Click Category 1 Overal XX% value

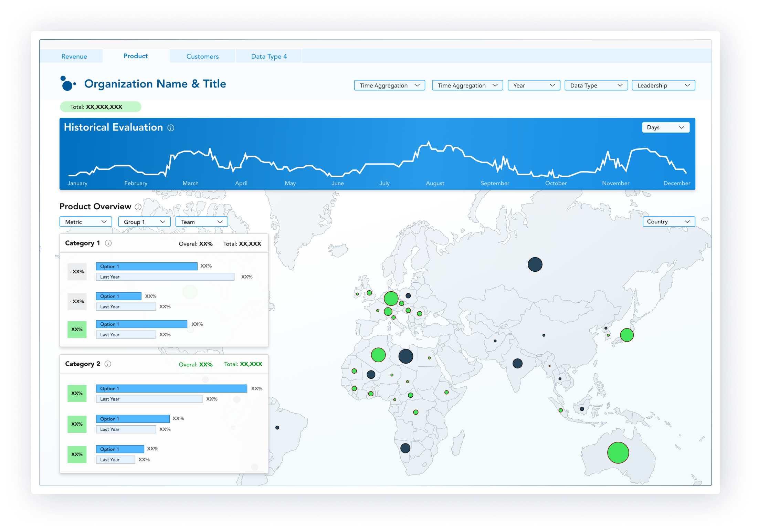196,244
